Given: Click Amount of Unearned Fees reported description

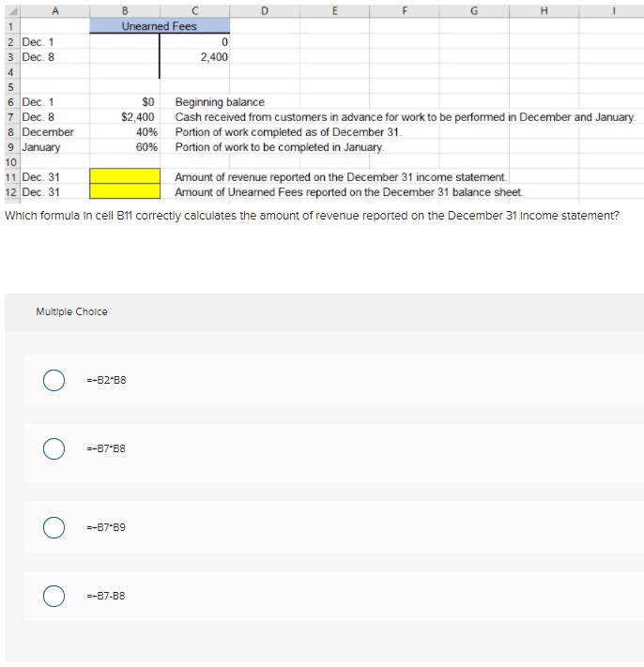Looking at the screenshot, I should coord(349,192).
